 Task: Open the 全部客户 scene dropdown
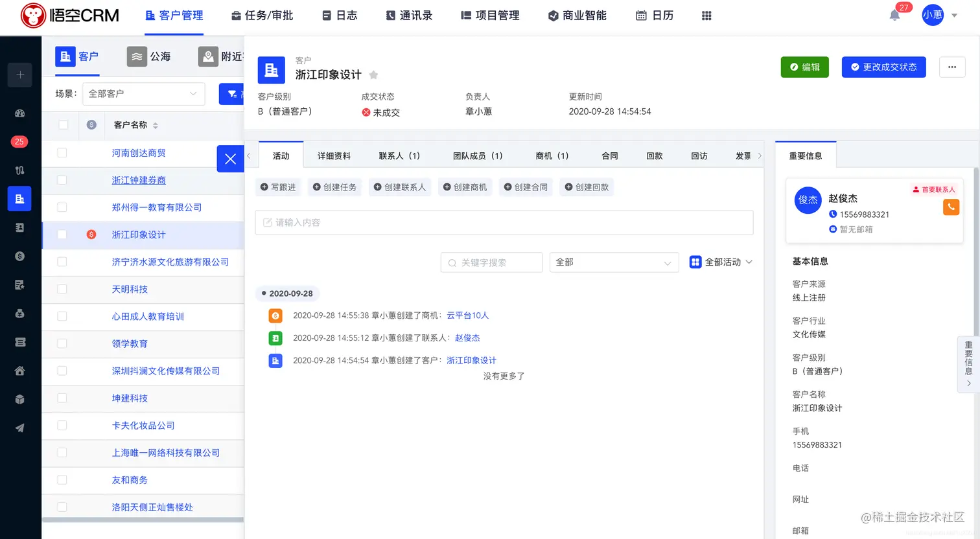143,94
